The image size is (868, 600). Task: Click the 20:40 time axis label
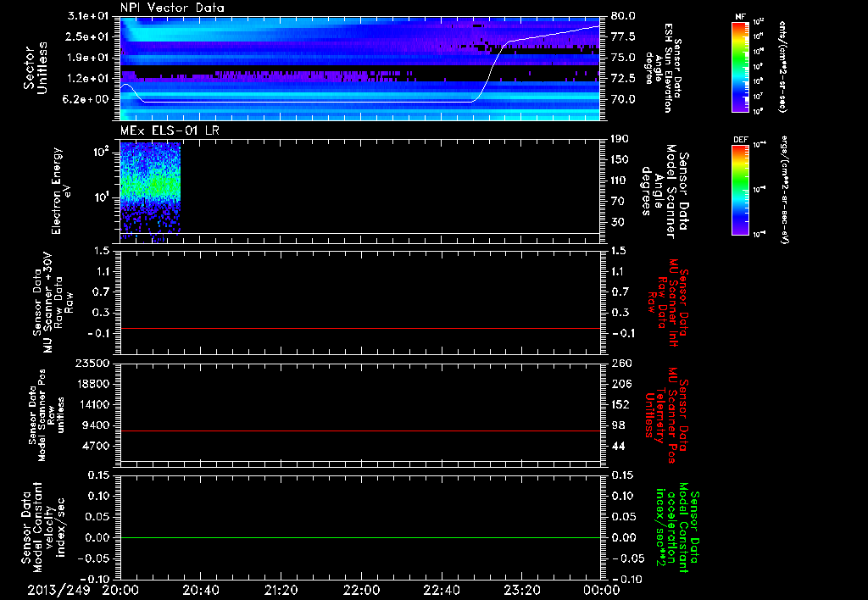200,589
